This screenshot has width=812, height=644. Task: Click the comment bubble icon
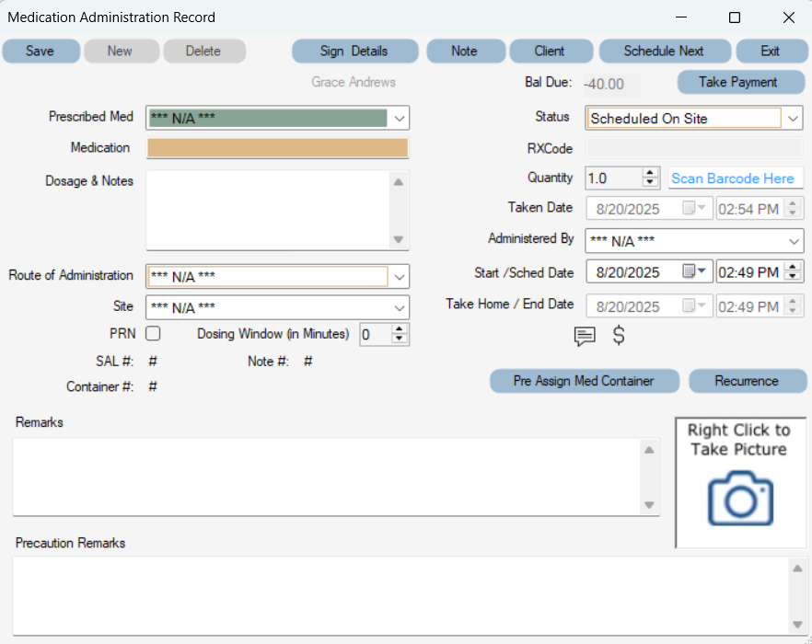tap(585, 337)
